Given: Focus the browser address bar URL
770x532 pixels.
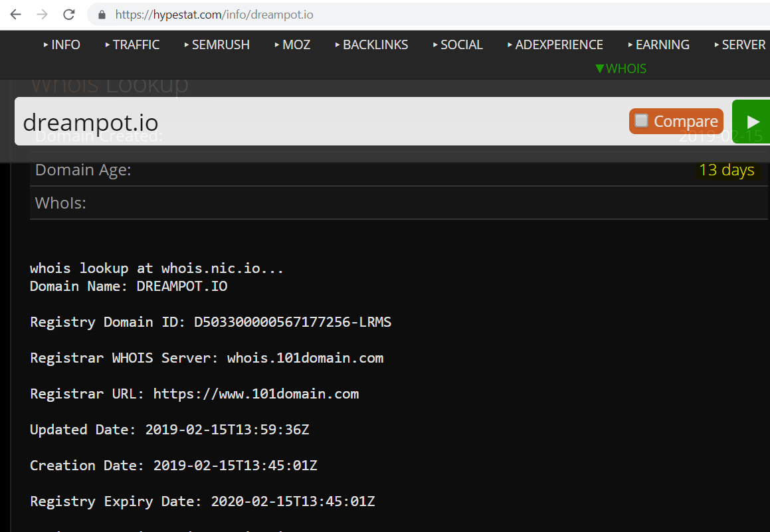Looking at the screenshot, I should point(214,15).
